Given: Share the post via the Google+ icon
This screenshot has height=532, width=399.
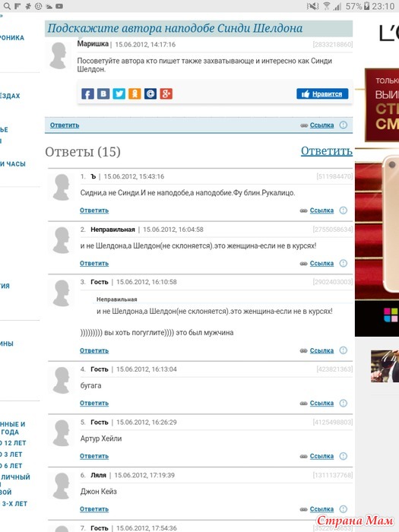Looking at the screenshot, I should [x=166, y=93].
